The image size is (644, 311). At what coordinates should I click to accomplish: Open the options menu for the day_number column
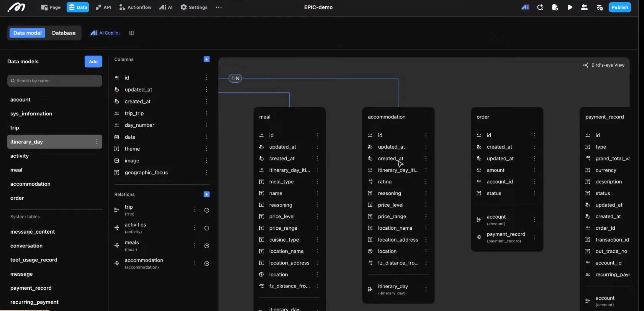point(206,125)
